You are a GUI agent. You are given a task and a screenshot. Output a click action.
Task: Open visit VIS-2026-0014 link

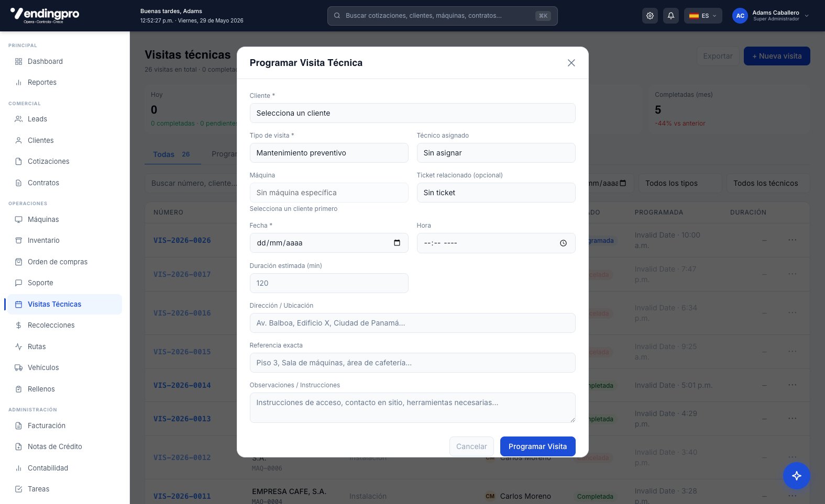[x=182, y=385]
